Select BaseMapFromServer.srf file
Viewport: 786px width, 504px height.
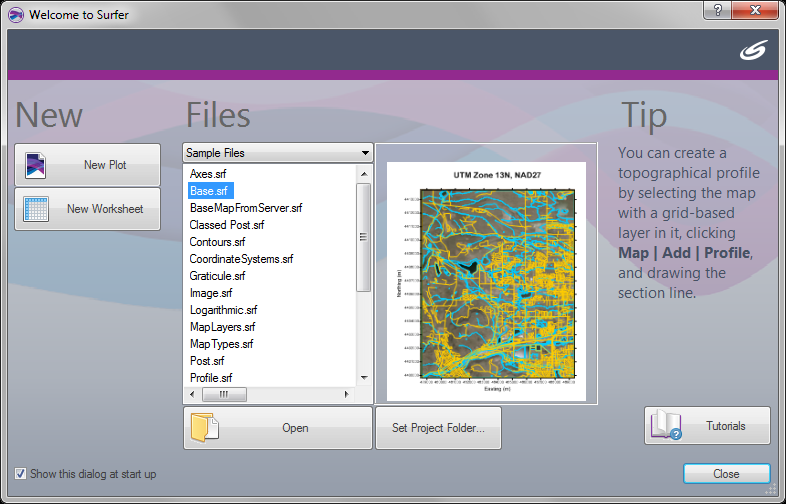[x=246, y=208]
